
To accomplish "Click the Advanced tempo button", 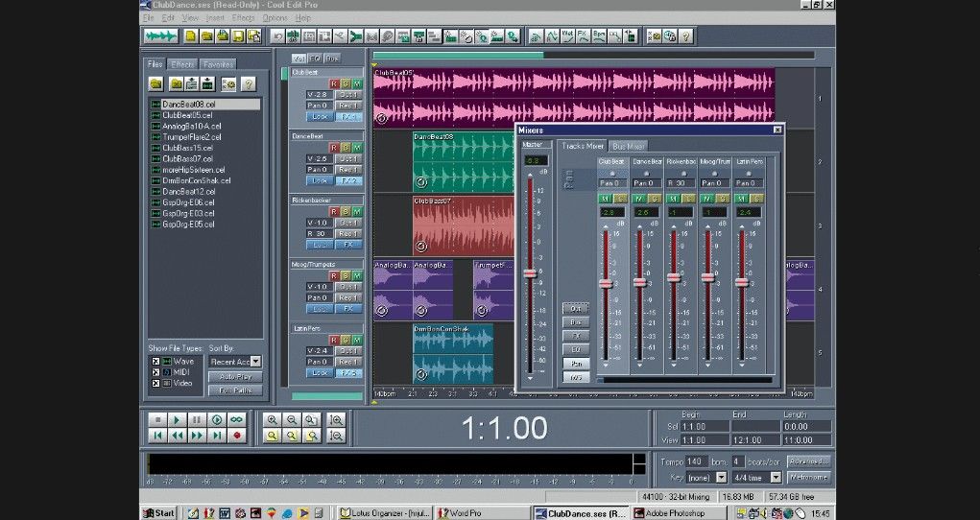I will point(809,461).
